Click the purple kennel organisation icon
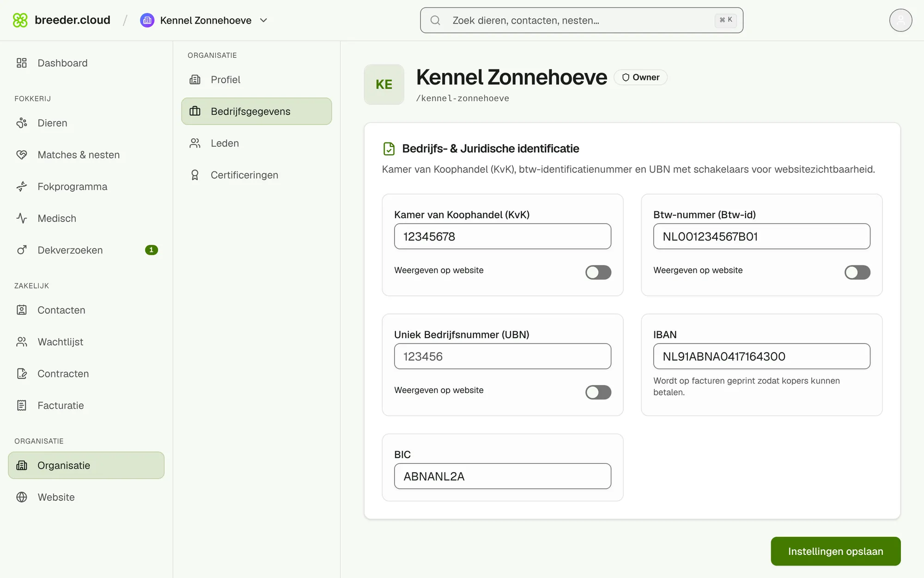Image resolution: width=924 pixels, height=578 pixels. click(147, 20)
